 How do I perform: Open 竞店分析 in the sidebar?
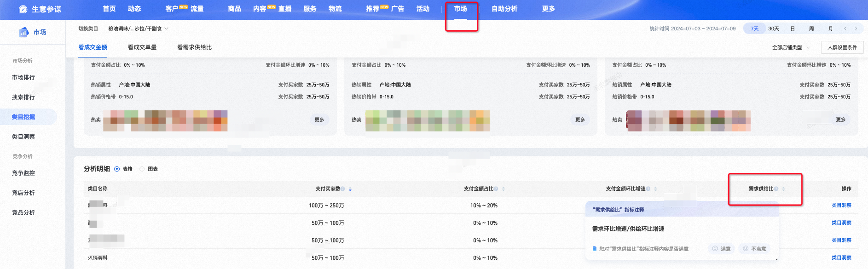(23, 193)
